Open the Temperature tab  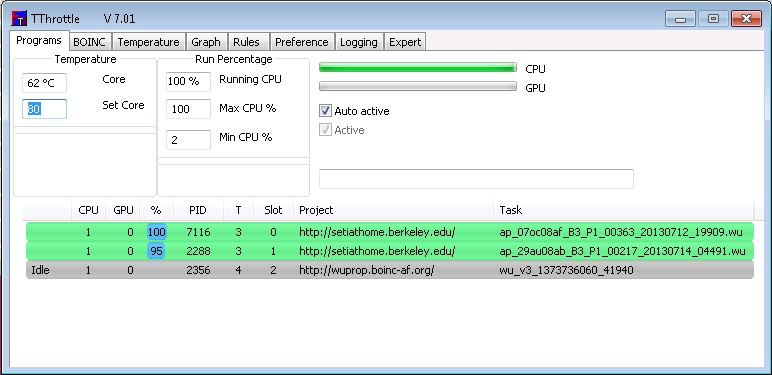pos(148,42)
